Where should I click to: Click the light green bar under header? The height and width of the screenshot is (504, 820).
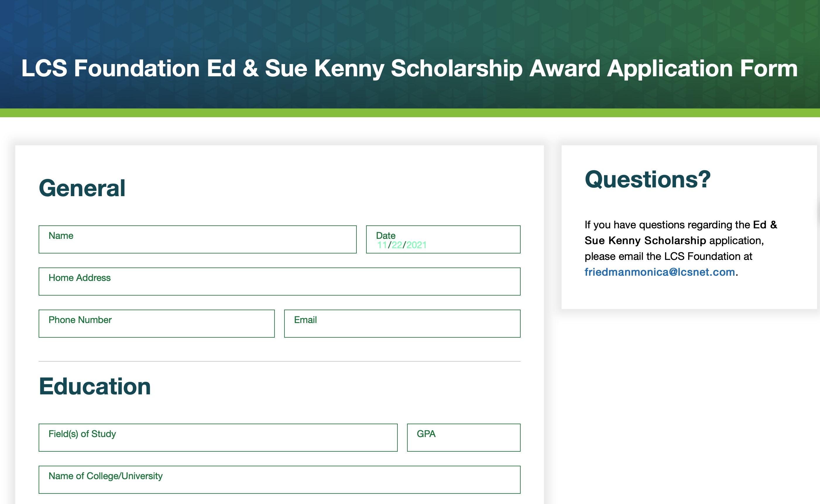[x=410, y=113]
